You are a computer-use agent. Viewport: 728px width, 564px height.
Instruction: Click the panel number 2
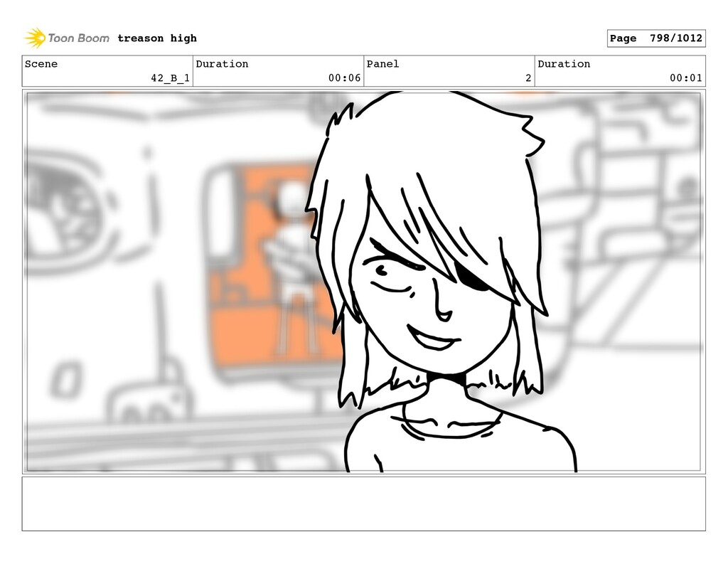(x=528, y=78)
